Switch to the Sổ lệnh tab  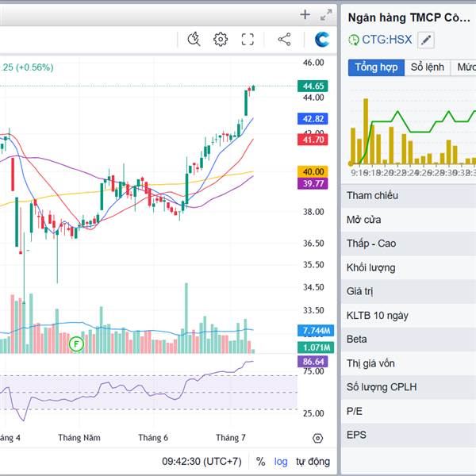(x=427, y=67)
